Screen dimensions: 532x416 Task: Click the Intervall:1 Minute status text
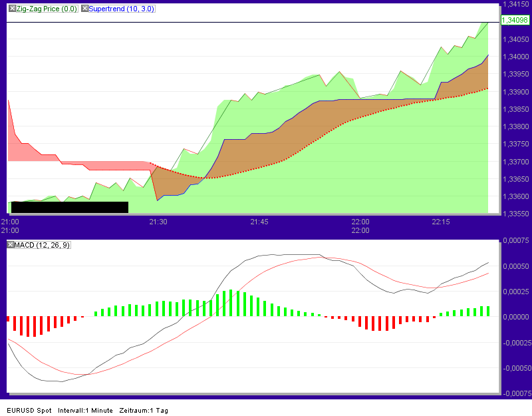pos(84,411)
